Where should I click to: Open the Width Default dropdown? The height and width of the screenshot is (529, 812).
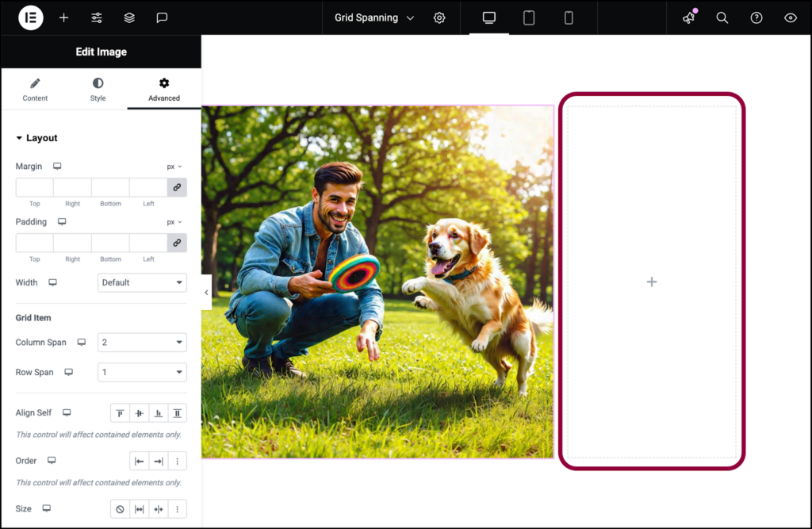[x=142, y=282]
